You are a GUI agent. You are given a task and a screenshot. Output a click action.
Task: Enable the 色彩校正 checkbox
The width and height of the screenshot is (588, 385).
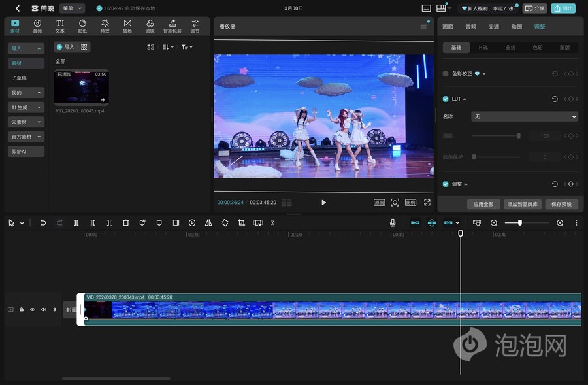coord(446,74)
